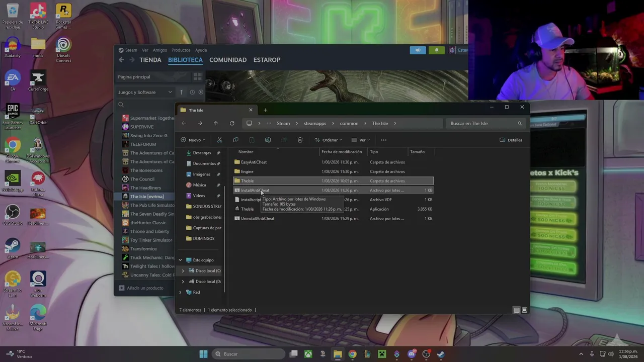Sort files by Tamaño column header
644x362 pixels.
pos(417,152)
